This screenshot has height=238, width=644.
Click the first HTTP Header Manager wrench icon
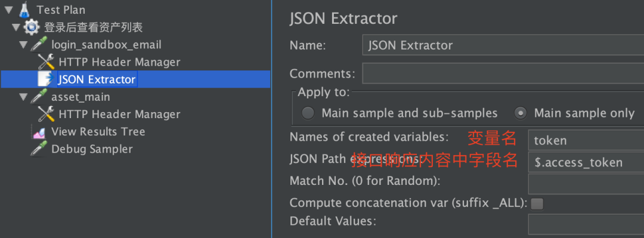47,62
